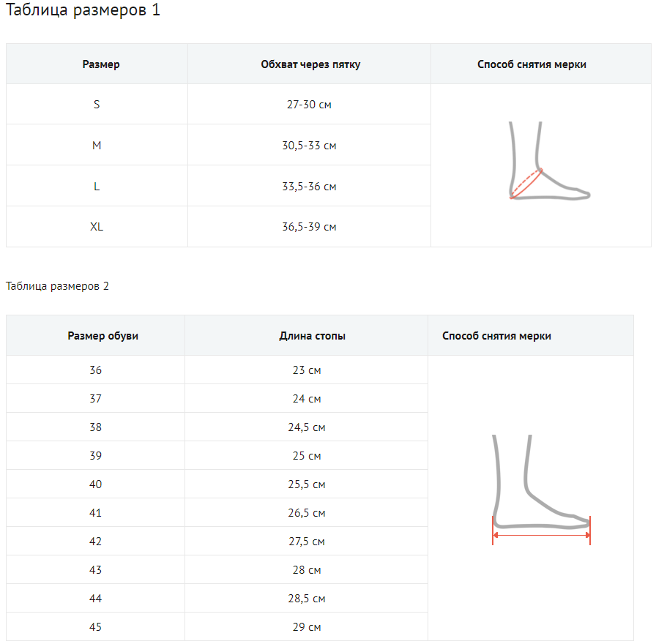Select shoe size 45 cell
Image resolution: width=656 pixels, height=644 pixels.
pos(96,627)
